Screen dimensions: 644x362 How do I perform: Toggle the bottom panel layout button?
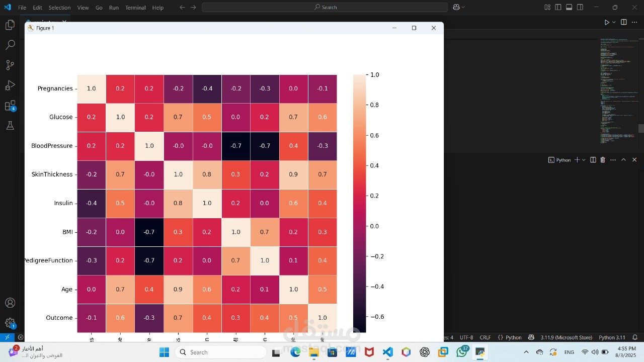tap(569, 7)
